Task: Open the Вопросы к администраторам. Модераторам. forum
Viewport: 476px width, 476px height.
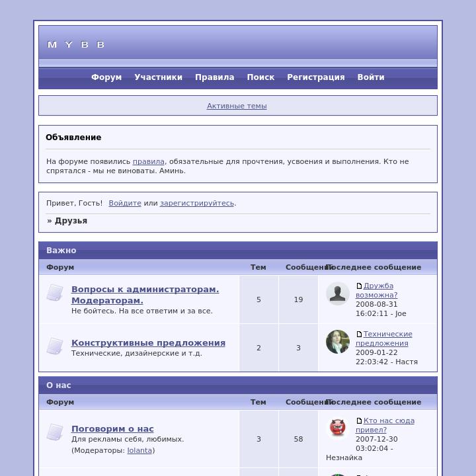Action: pyautogui.click(x=145, y=295)
